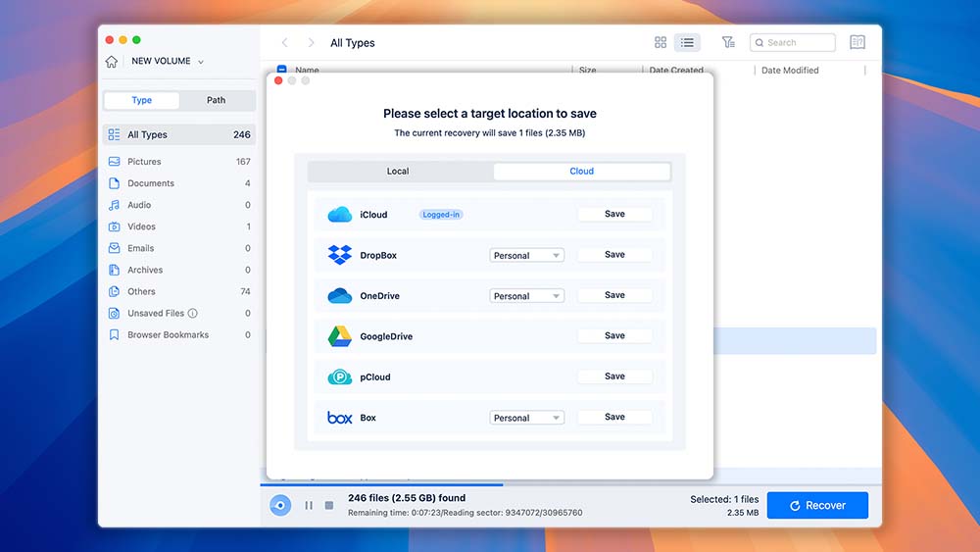
Task: Click the iCloud icon
Action: [339, 215]
